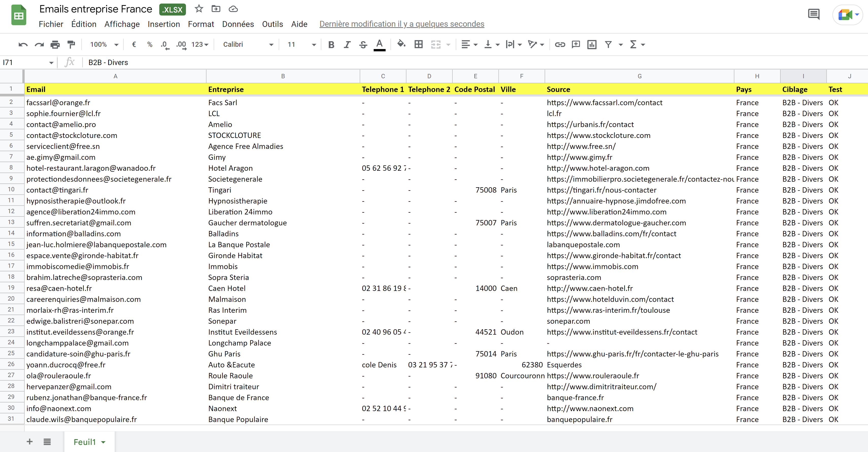Expand merge cells options arrow

(x=448, y=44)
